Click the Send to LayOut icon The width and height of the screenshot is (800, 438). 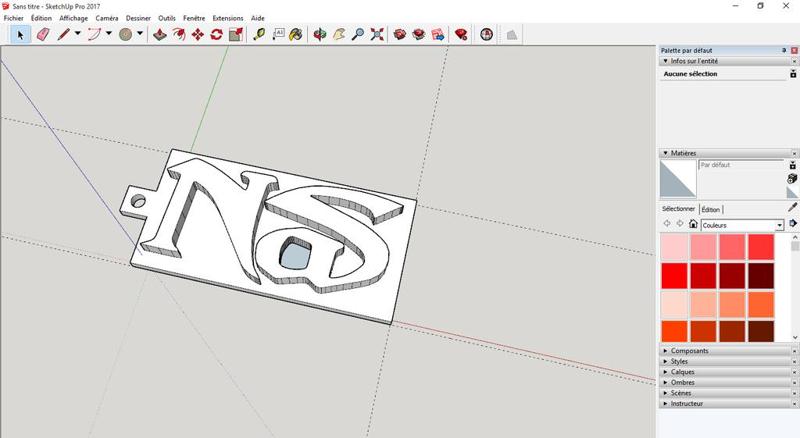coord(438,35)
